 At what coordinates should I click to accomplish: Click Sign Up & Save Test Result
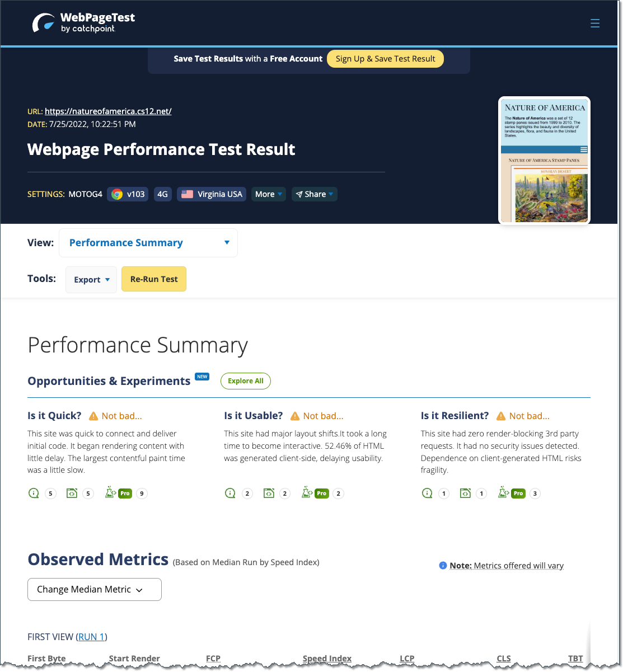tap(385, 58)
